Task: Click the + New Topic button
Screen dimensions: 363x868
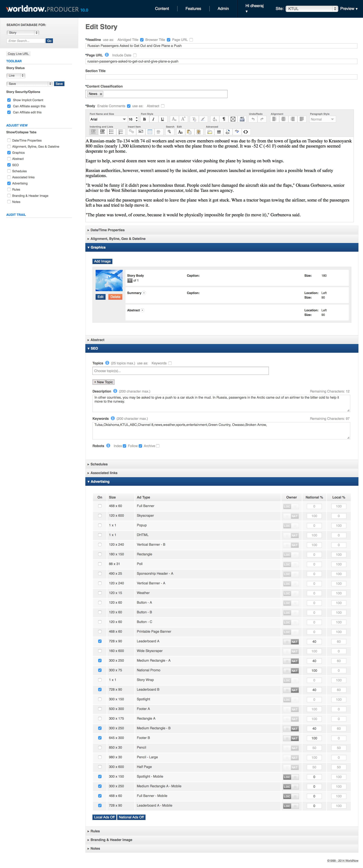Action: pos(104,382)
